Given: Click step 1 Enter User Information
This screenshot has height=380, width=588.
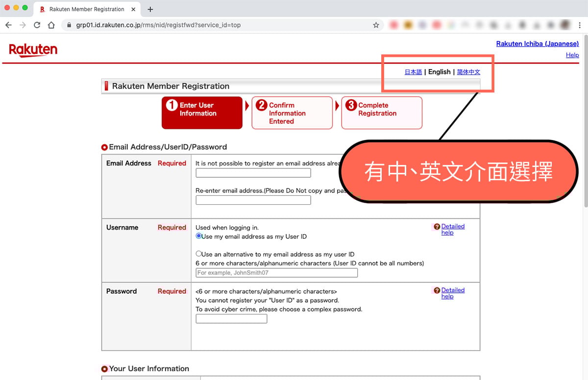Looking at the screenshot, I should click(x=202, y=113).
